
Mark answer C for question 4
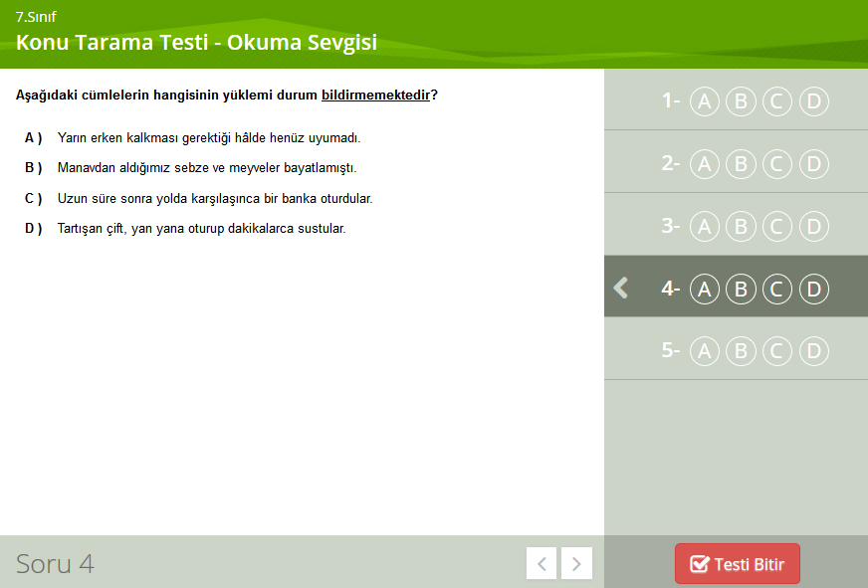pos(777,289)
